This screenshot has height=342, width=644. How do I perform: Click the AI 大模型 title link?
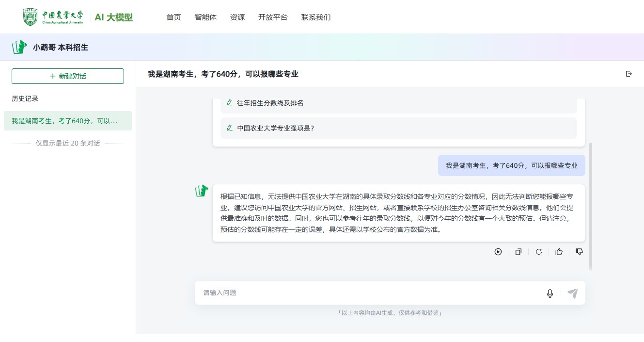(113, 17)
